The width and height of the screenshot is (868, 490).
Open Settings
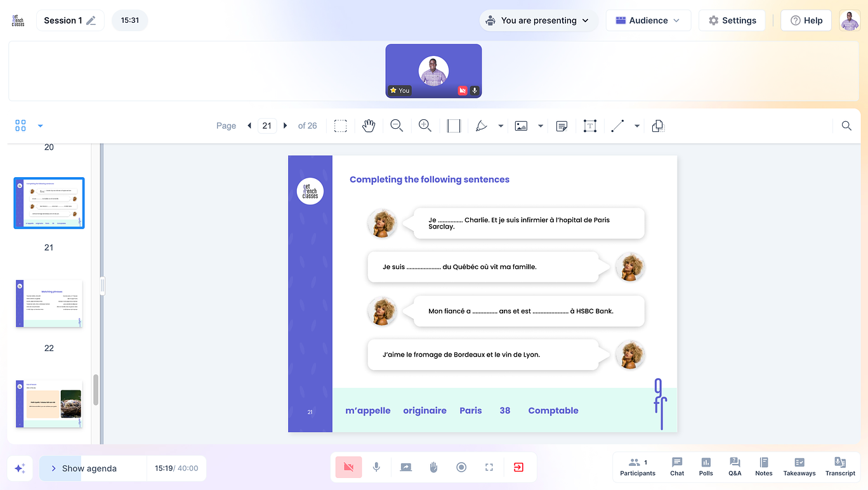coord(732,20)
